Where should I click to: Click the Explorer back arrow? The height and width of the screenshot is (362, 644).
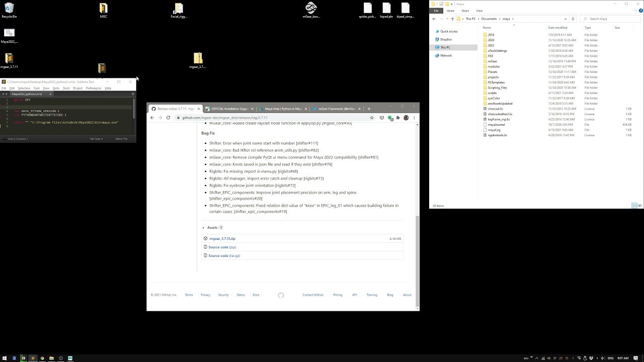click(434, 19)
